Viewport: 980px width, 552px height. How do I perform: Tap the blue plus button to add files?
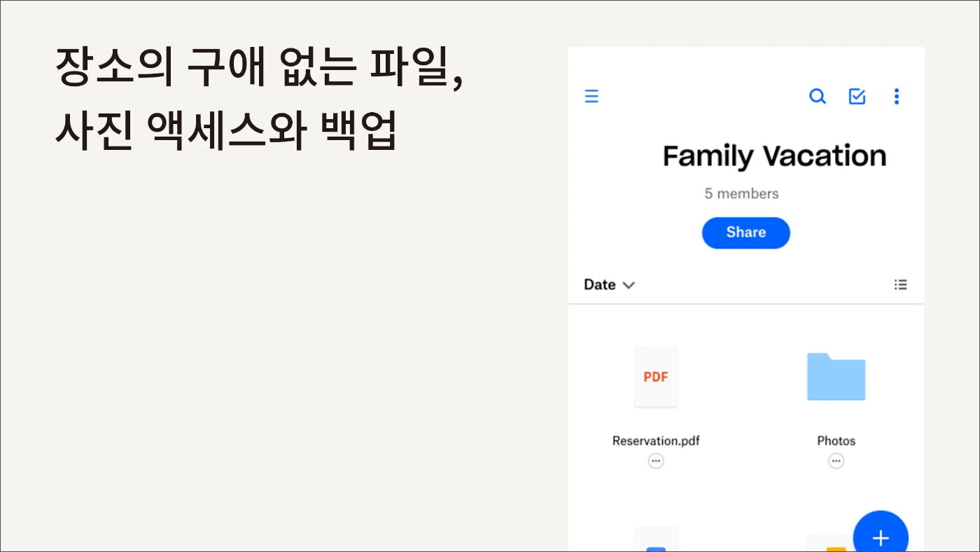pyautogui.click(x=881, y=536)
